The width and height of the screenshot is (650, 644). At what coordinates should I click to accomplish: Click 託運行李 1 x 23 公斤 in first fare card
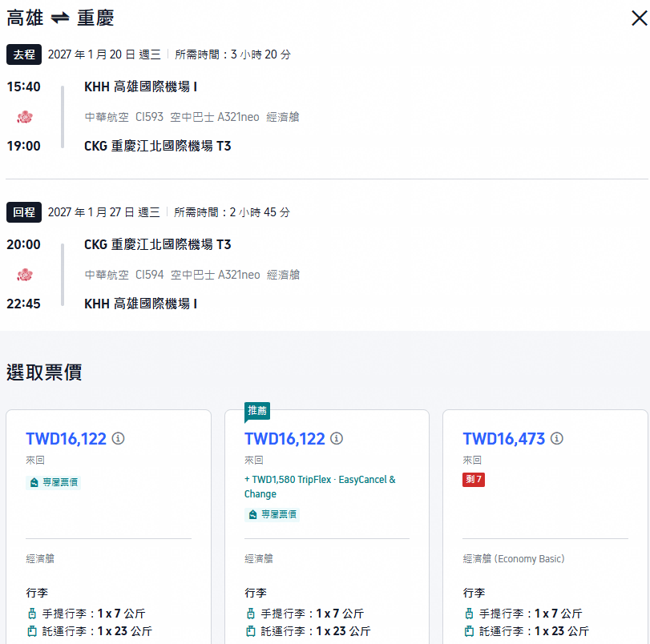coord(97,631)
